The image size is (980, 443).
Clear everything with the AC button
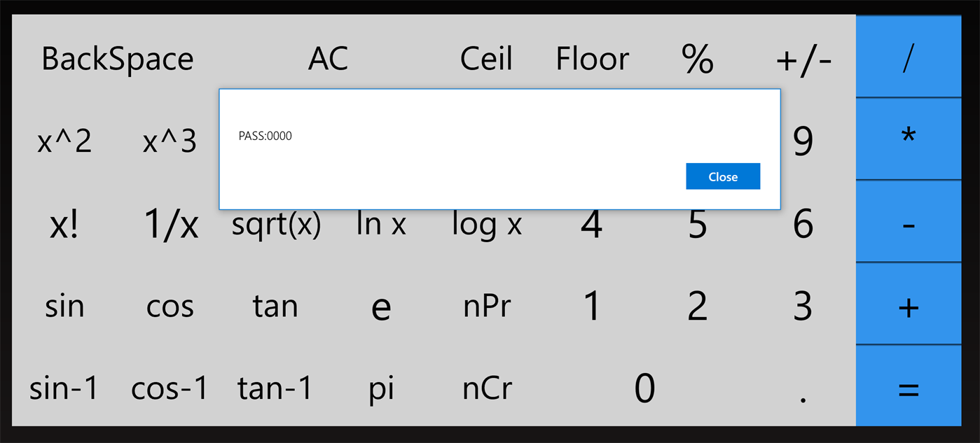tap(328, 59)
